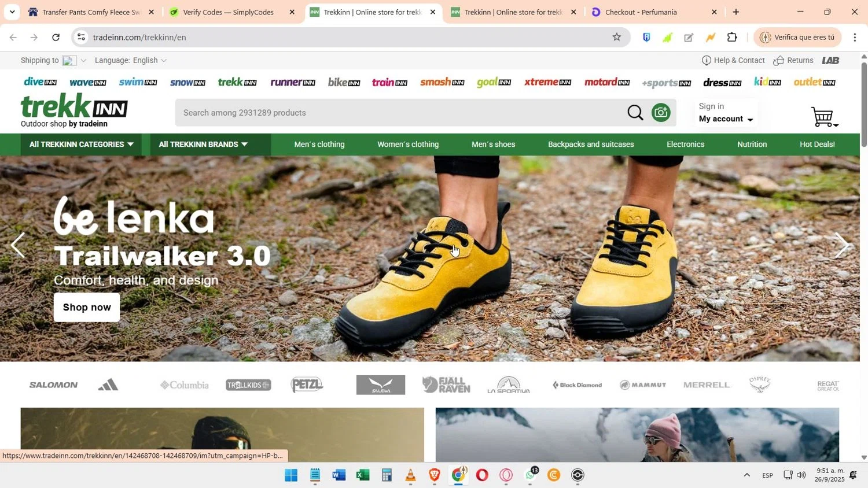
Task: Open the shopping cart icon
Action: pyautogui.click(x=824, y=117)
